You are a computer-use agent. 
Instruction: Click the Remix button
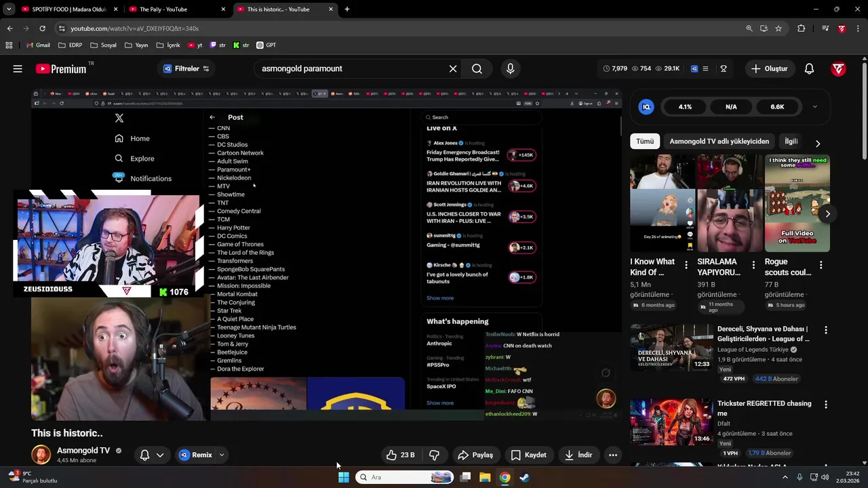point(195,455)
